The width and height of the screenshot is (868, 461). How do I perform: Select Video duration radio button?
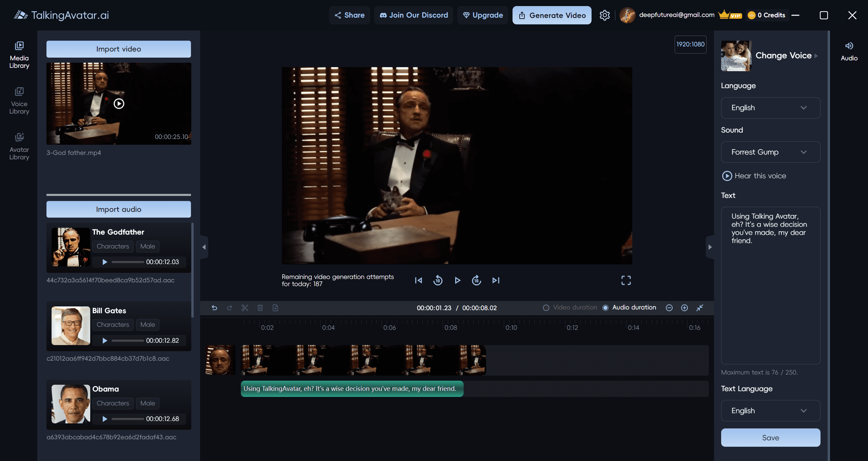546,308
